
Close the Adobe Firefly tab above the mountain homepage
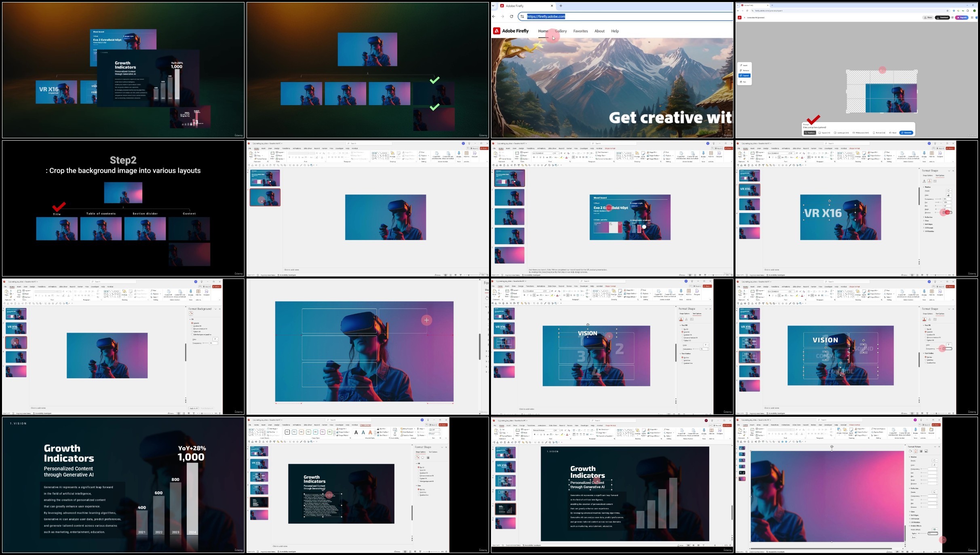pyautogui.click(x=552, y=6)
